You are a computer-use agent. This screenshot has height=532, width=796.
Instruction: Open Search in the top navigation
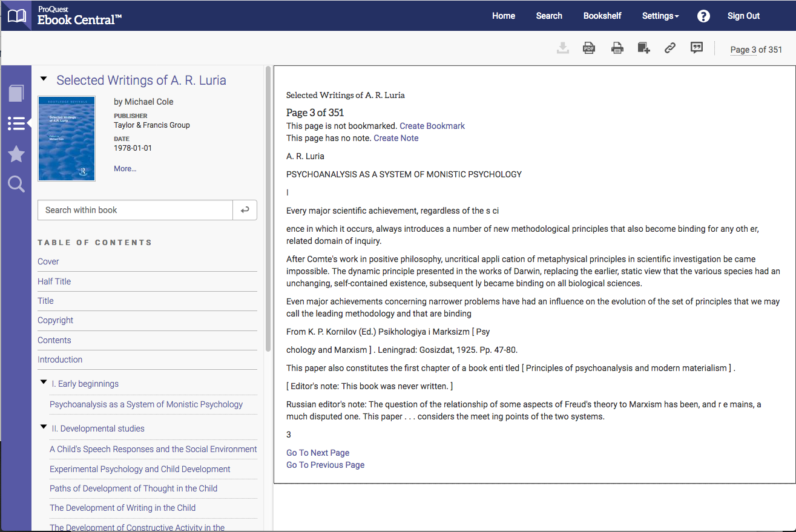point(549,16)
